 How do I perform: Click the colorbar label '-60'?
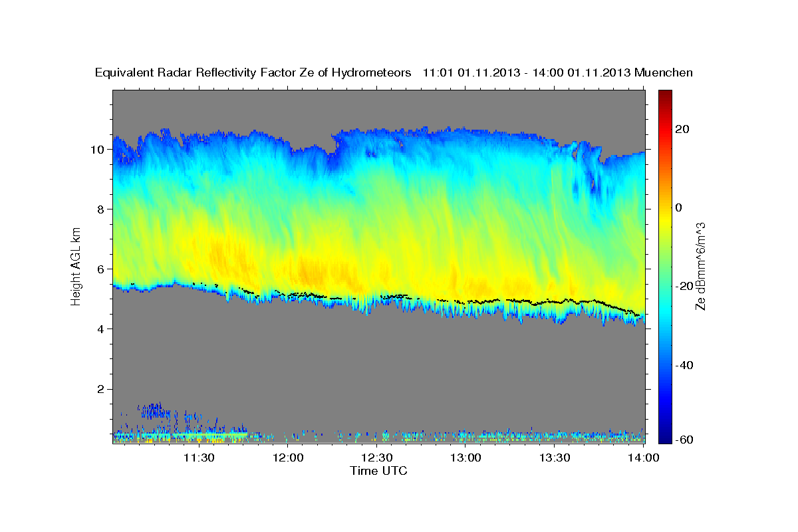pos(685,439)
